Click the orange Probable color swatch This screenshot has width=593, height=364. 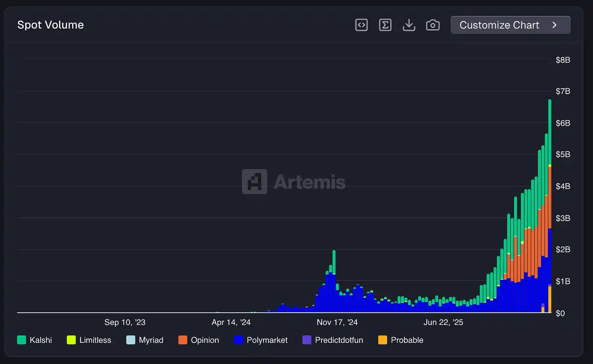tap(382, 340)
